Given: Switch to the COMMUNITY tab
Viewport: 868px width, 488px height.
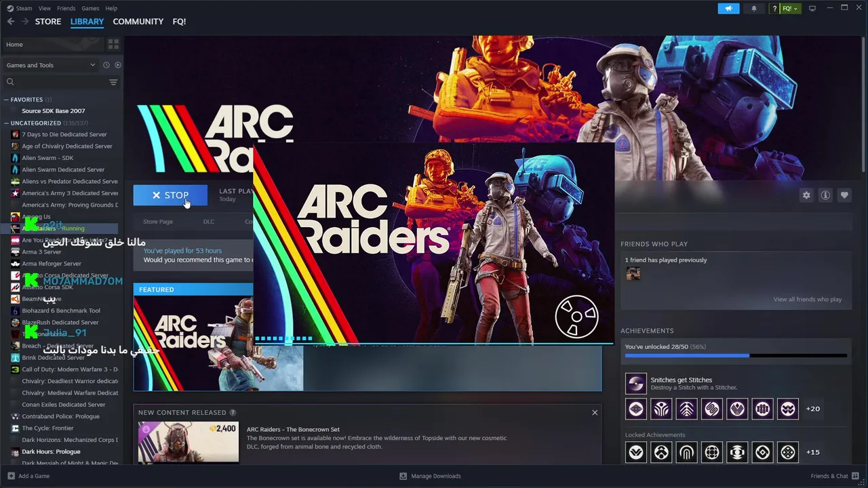Looking at the screenshot, I should pos(138,22).
